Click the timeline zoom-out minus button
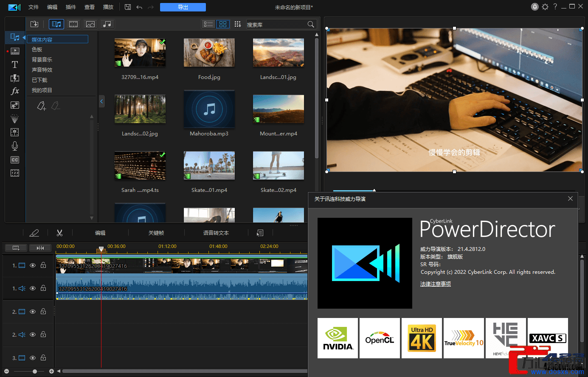This screenshot has height=377, width=588. pyautogui.click(x=6, y=371)
